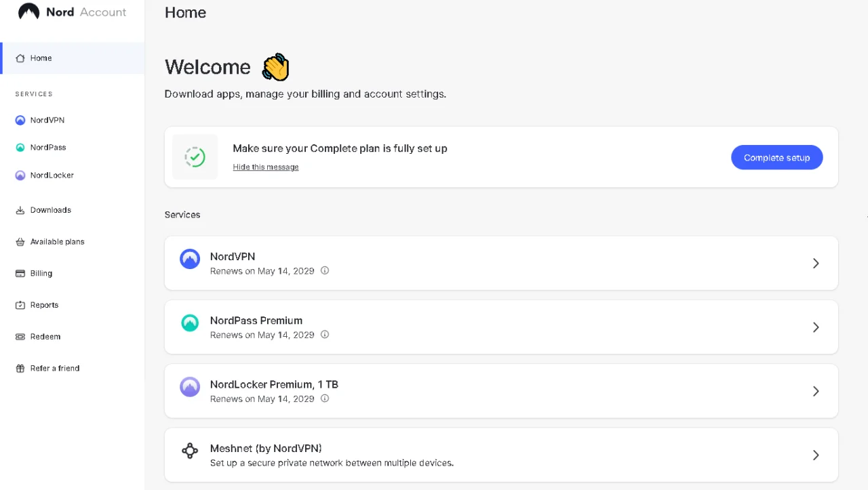Click the green checkmark setup progress icon
The image size is (868, 490).
point(195,157)
